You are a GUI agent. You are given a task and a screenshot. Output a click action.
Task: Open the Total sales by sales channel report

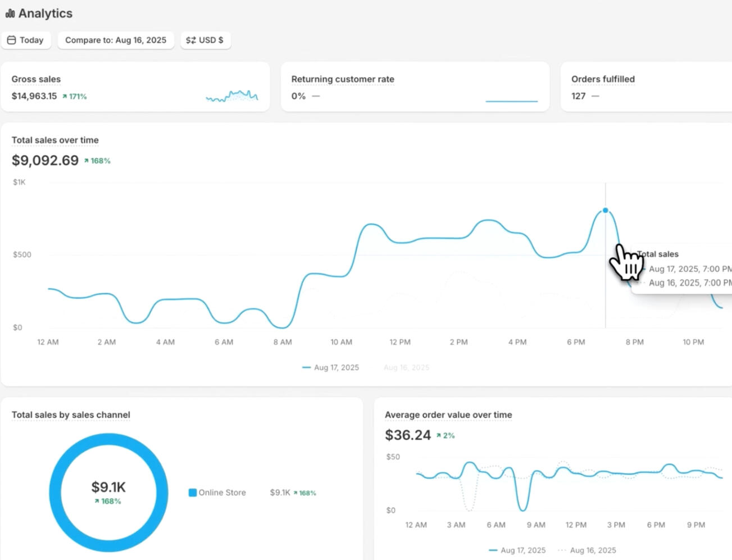[x=71, y=415]
